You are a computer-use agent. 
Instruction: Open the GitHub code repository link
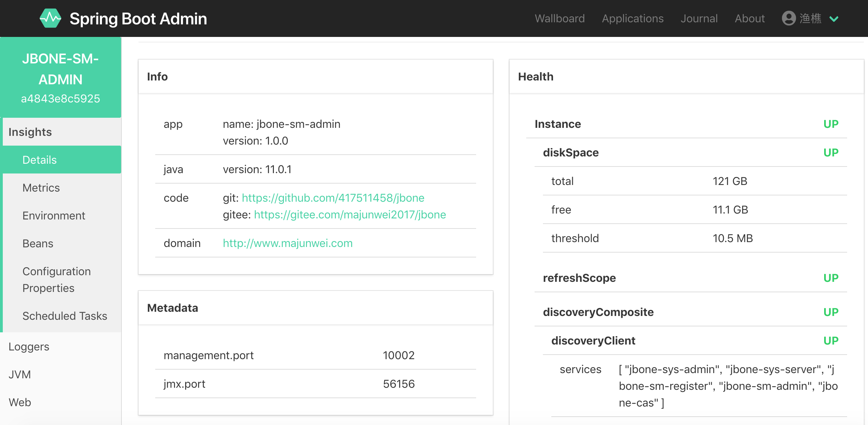pos(332,197)
